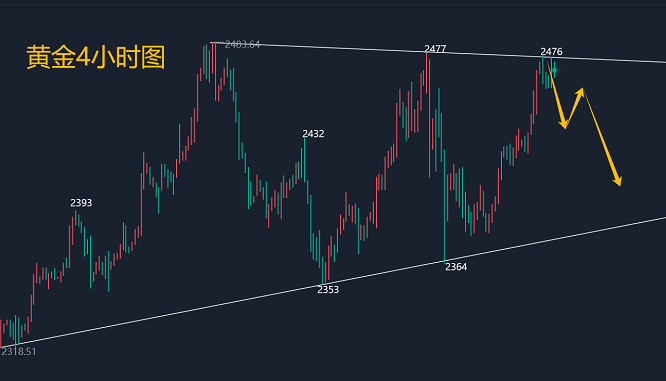This screenshot has width=666, height=381.
Task: Select the 2476 price label
Action: (551, 51)
